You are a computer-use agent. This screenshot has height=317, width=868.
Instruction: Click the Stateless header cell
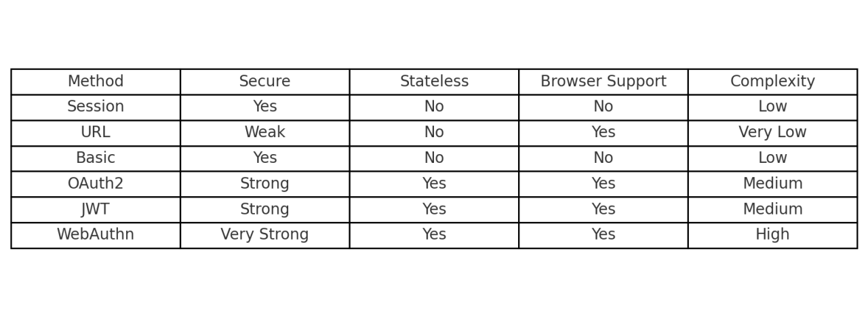click(x=434, y=81)
